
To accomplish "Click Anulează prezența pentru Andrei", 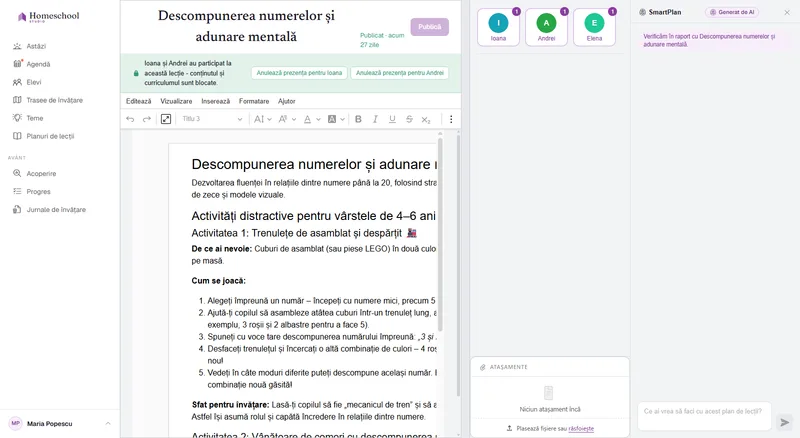I will click(x=399, y=73).
